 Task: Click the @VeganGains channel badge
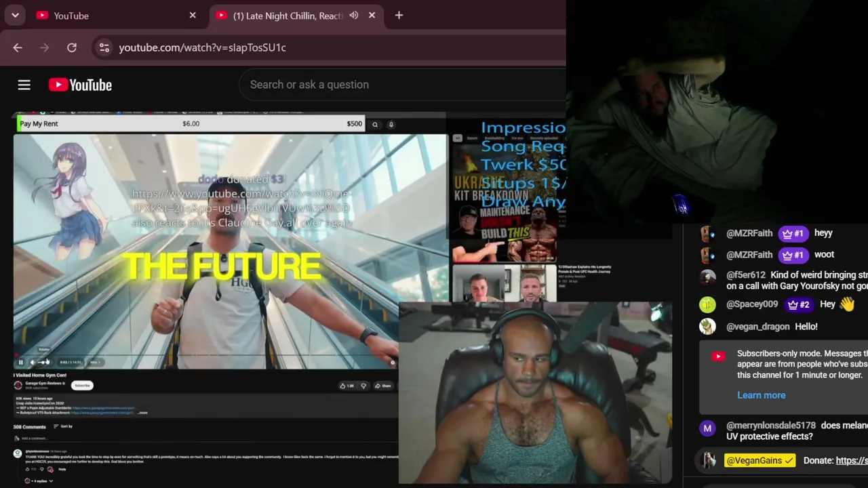click(x=759, y=461)
